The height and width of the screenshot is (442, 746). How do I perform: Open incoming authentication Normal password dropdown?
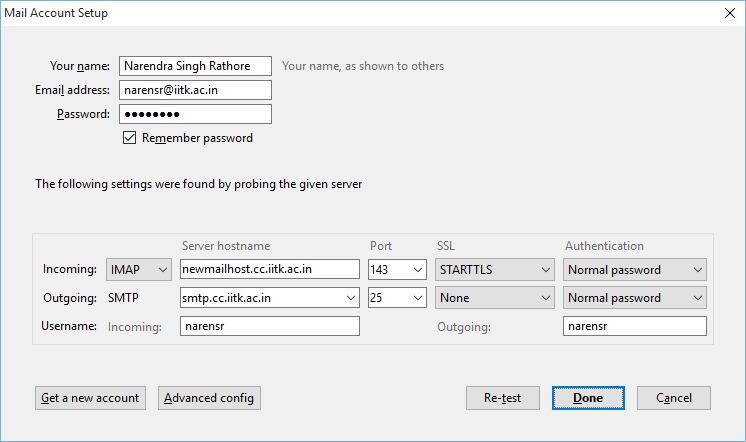(635, 269)
